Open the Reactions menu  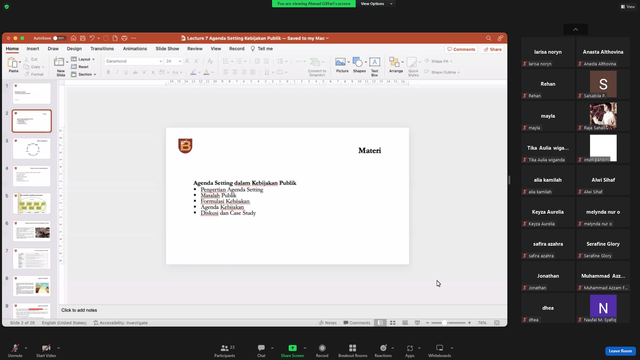click(x=383, y=350)
